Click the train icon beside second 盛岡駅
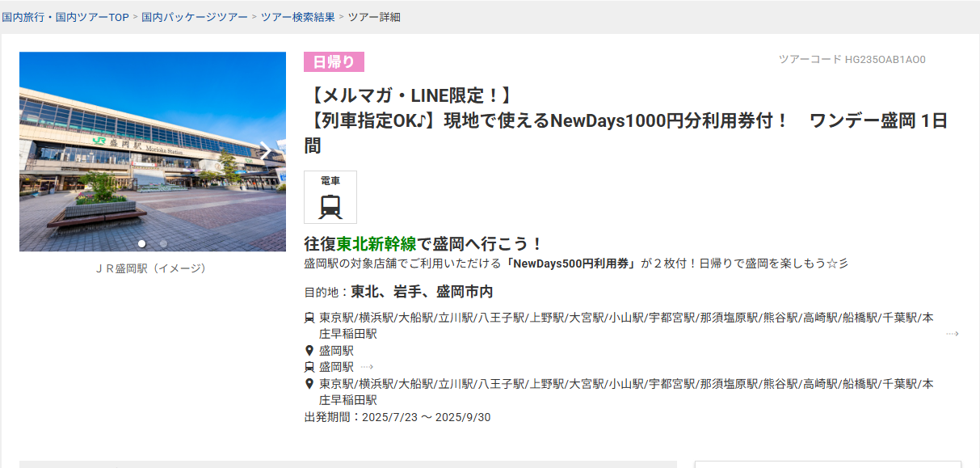The image size is (980, 468). tap(309, 367)
